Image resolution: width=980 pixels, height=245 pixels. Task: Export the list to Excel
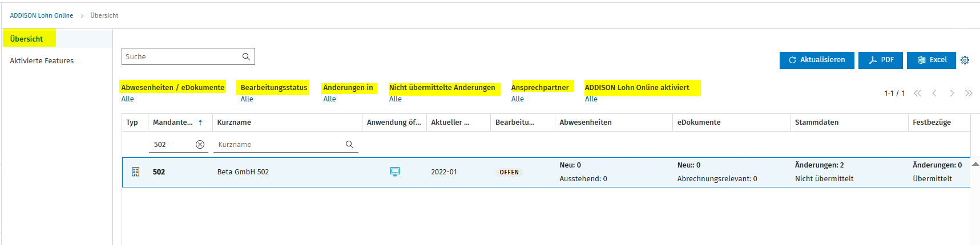tap(931, 60)
